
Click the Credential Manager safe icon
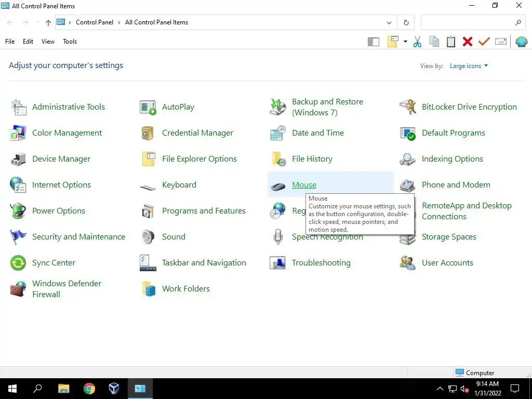[x=148, y=133]
